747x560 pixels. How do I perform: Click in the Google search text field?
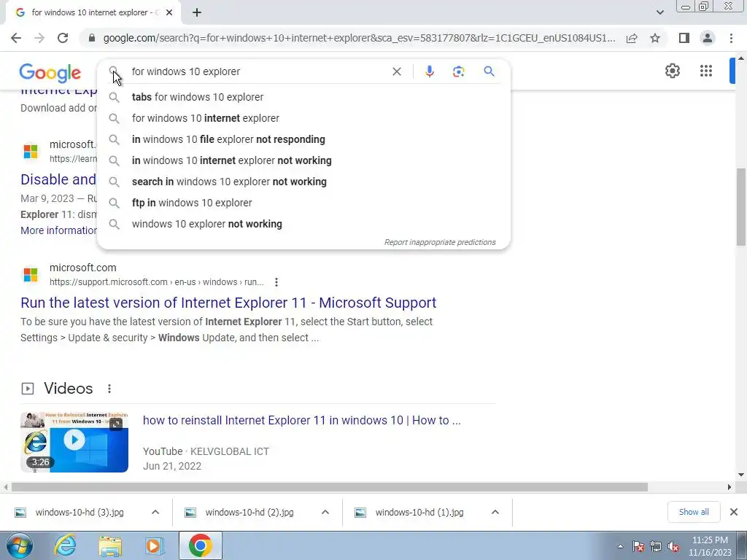(258, 71)
